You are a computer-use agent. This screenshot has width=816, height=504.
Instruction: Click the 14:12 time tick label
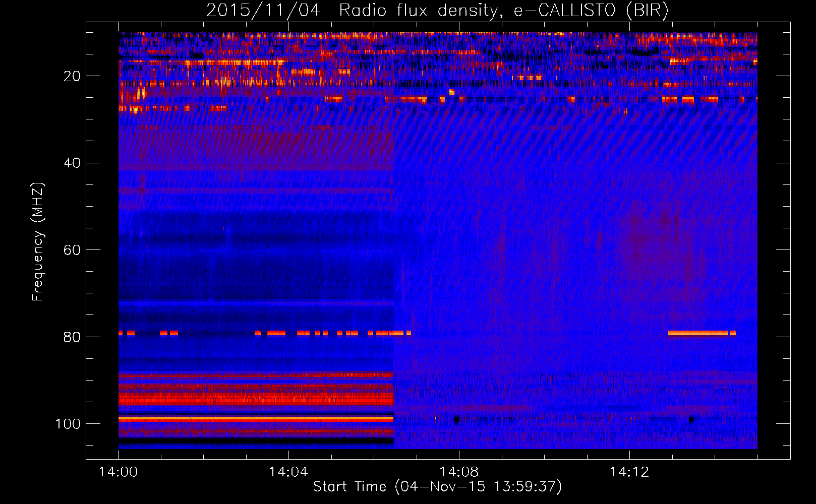coord(629,472)
